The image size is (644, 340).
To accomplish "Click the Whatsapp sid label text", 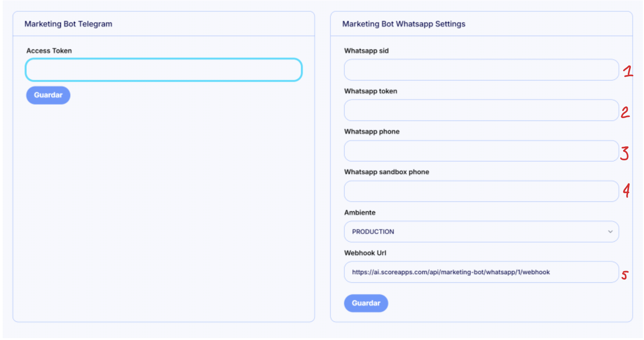I will pos(366,51).
